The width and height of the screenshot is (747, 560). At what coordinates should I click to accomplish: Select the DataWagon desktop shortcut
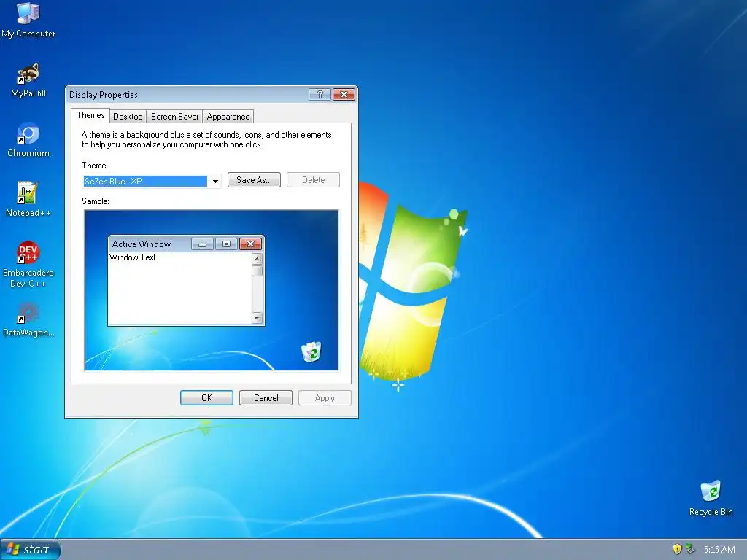point(28,319)
